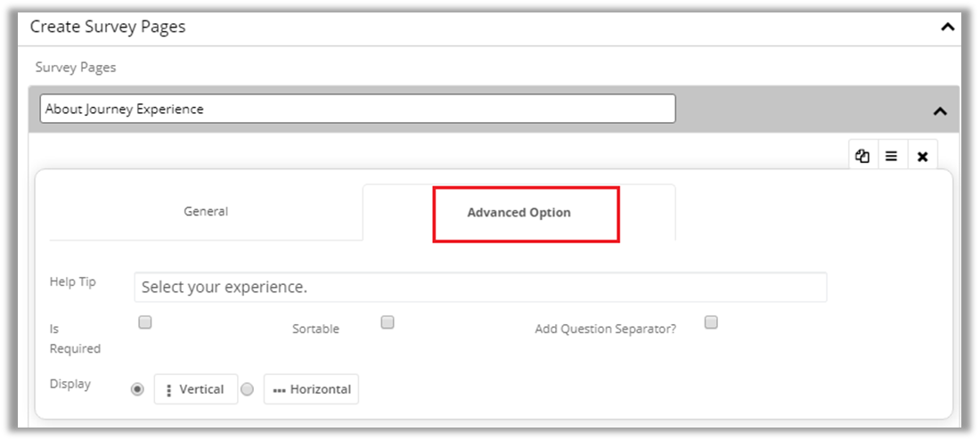Collapse the Create Survey Pages section chevron
980x440 pixels.
coord(946,27)
